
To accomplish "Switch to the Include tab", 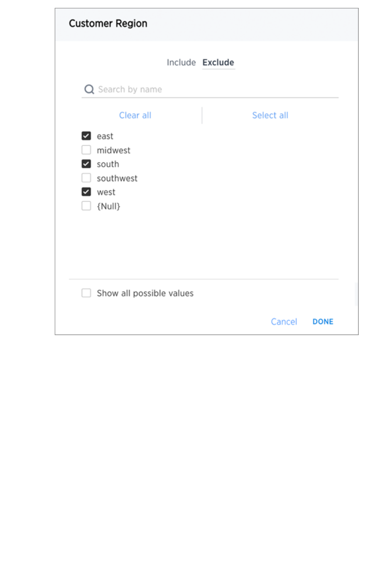I will (181, 63).
